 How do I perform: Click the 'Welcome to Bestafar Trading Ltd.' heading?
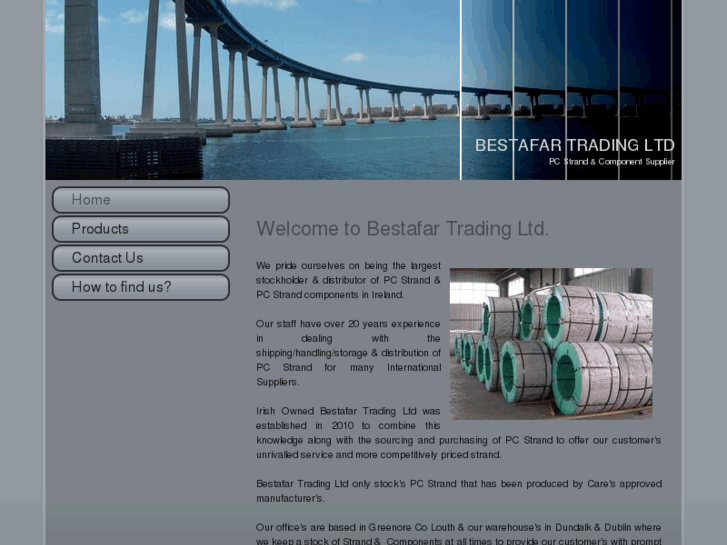[402, 229]
